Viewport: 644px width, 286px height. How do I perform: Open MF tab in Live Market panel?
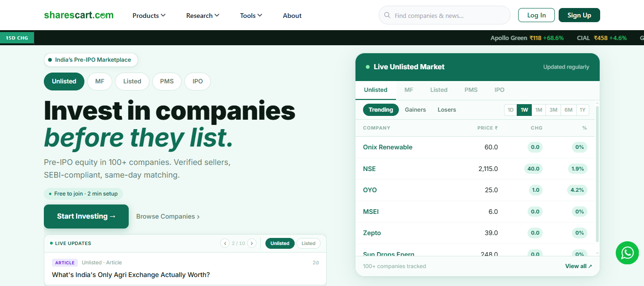click(x=409, y=90)
